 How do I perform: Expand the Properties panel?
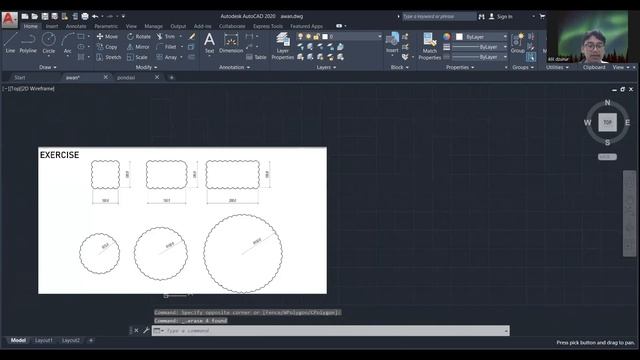[x=460, y=67]
